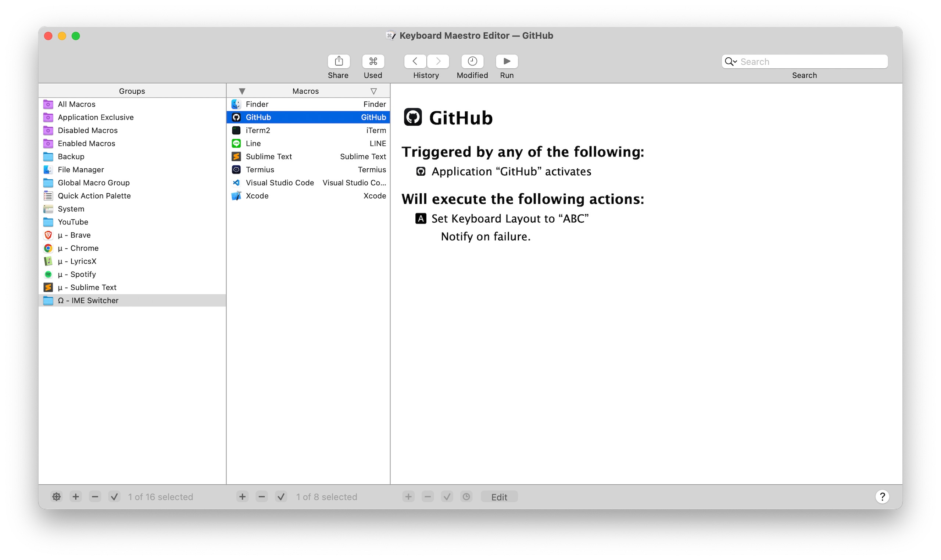Click the Search field
941x560 pixels.
[x=804, y=61]
